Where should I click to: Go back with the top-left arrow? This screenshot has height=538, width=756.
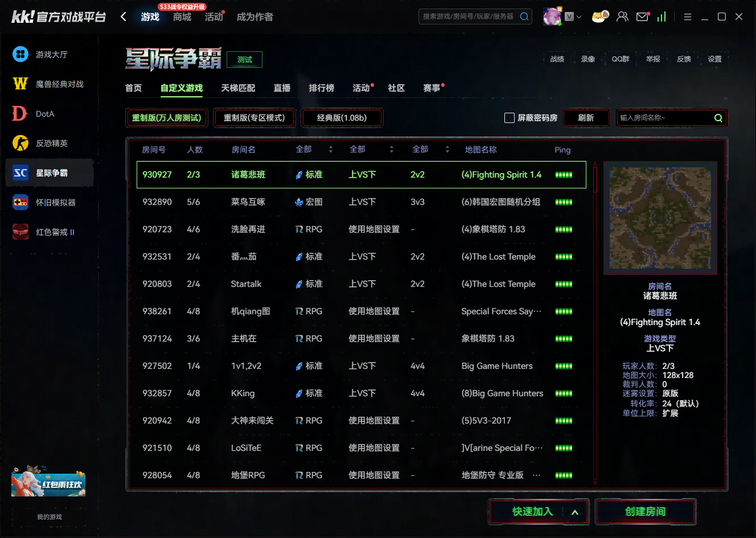click(124, 17)
